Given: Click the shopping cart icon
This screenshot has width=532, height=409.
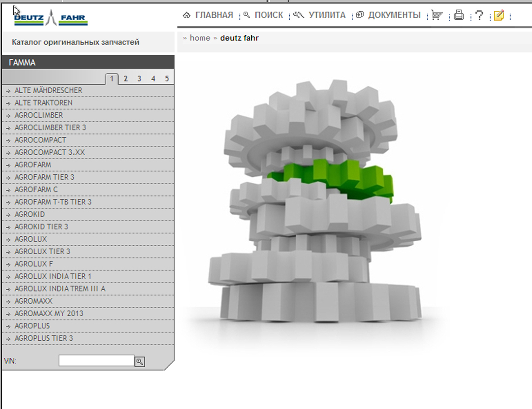Looking at the screenshot, I should click(437, 15).
